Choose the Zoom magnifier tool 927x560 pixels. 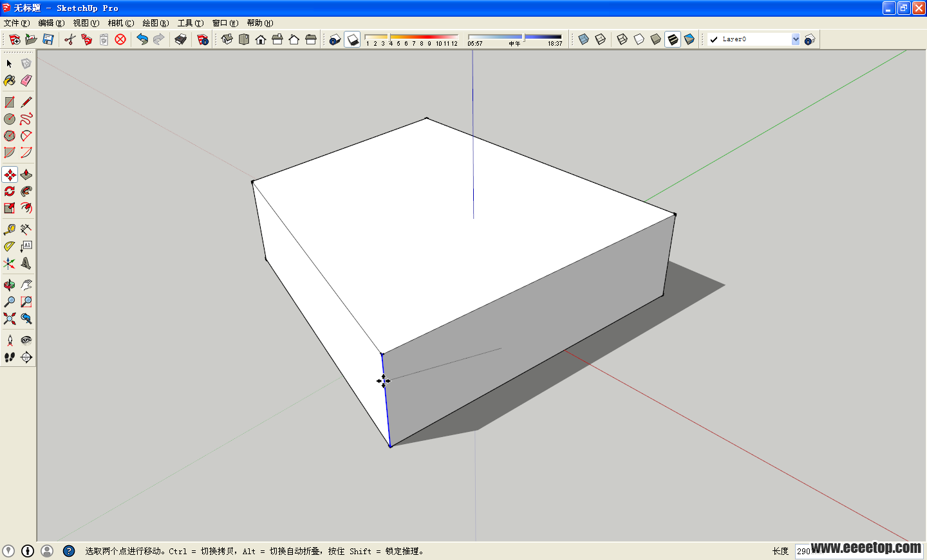tap(10, 302)
